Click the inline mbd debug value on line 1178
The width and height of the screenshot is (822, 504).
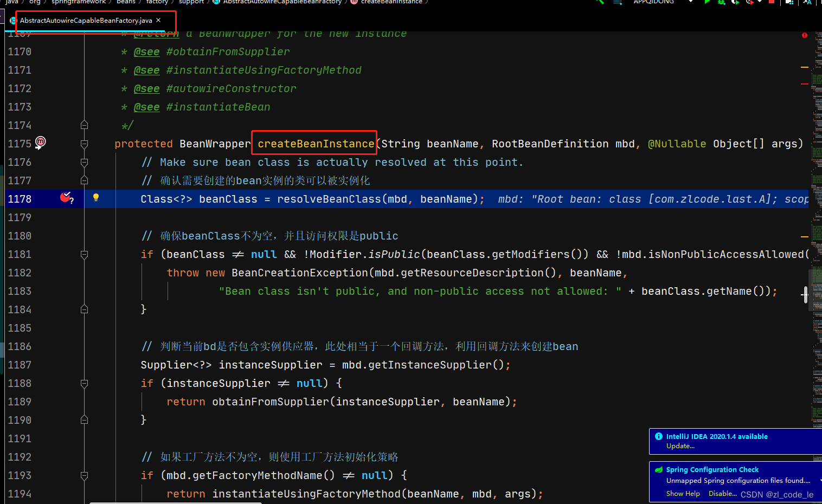coord(653,199)
